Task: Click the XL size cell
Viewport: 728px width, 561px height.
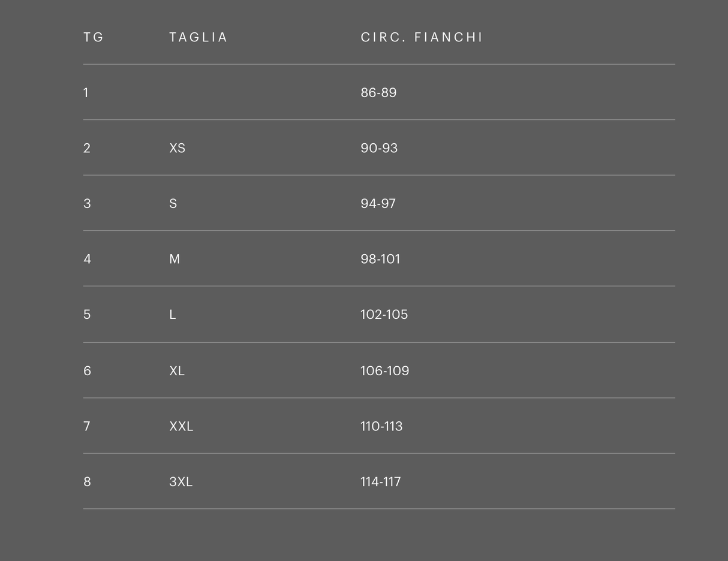Action: [x=177, y=371]
